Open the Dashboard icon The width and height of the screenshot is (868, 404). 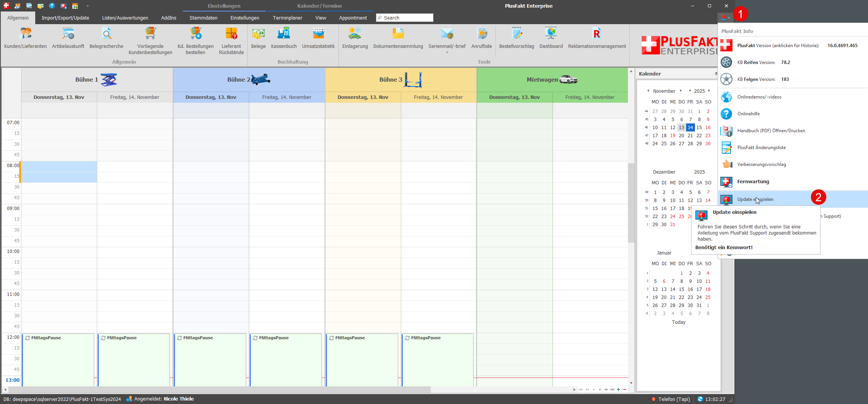click(551, 38)
